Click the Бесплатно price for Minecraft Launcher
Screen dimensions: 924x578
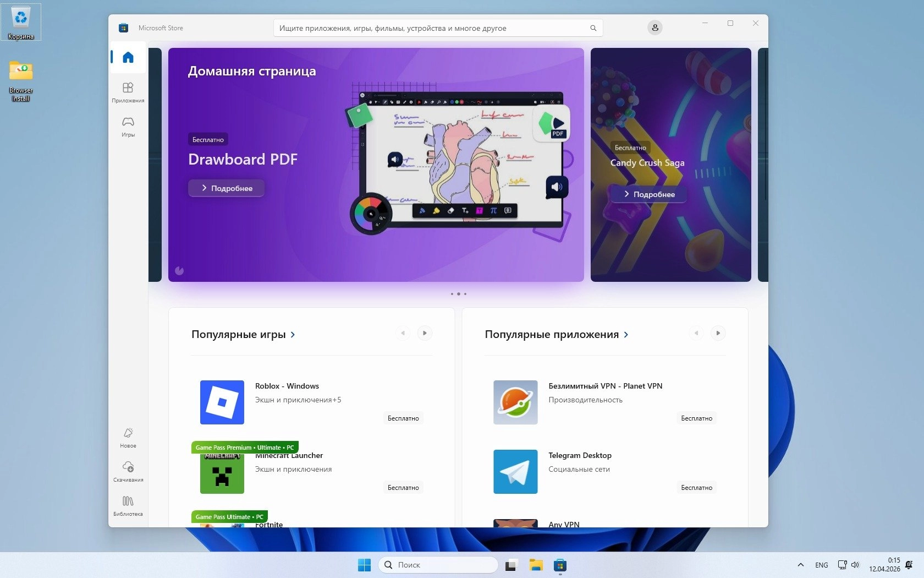point(403,488)
